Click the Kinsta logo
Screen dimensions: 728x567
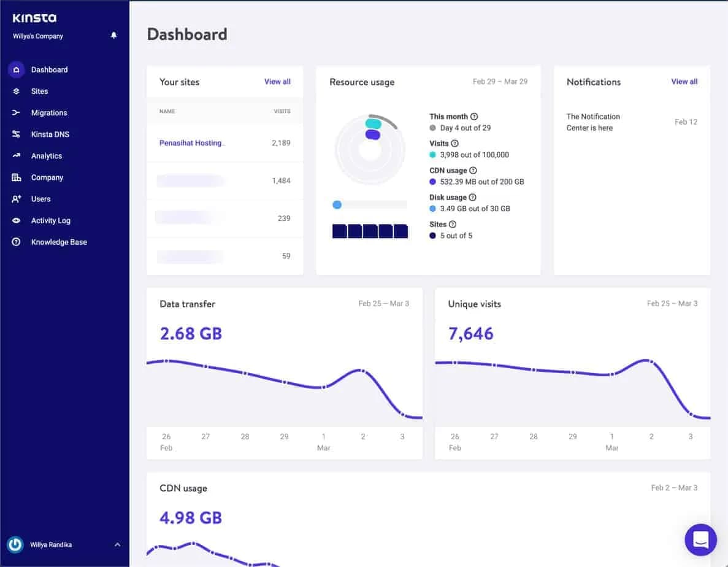click(x=34, y=18)
